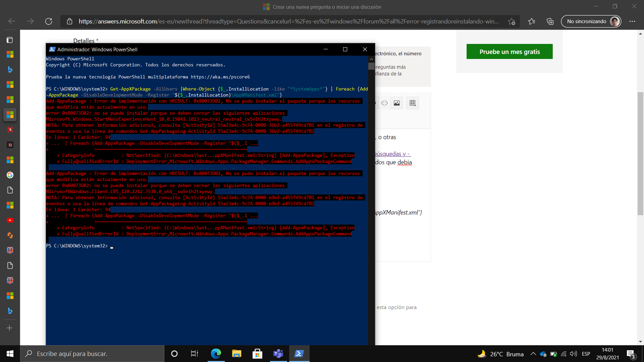The image size is (644, 362).
Task: Open the vertical tab actions menu icon
Action: (10, 40)
